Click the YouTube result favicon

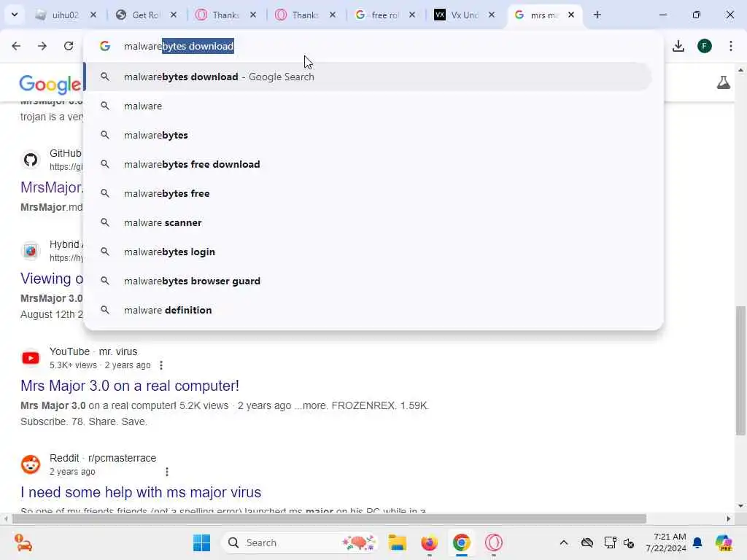pyautogui.click(x=31, y=358)
